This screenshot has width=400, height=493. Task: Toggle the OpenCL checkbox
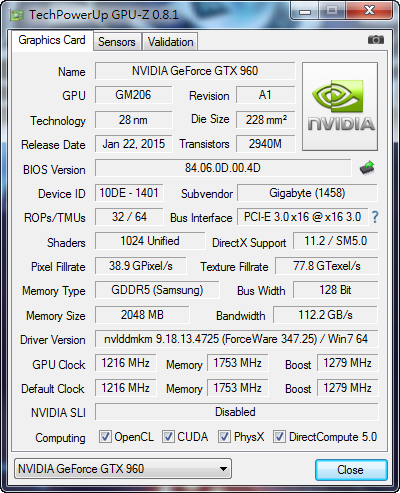[x=105, y=437]
